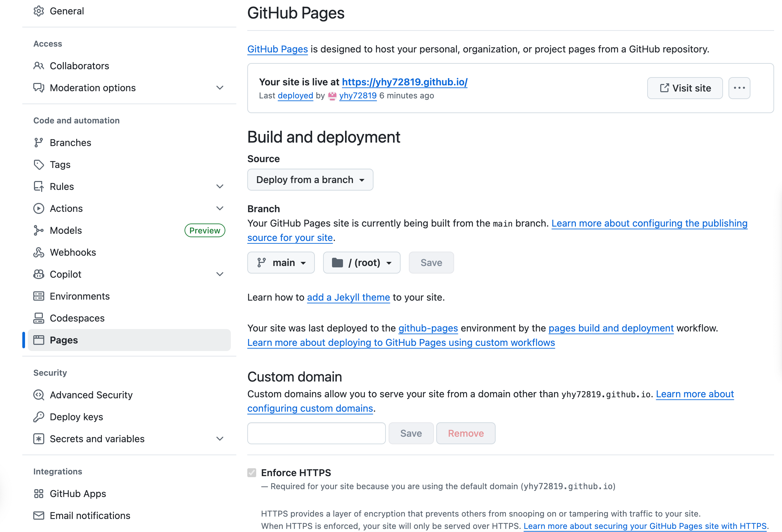The image size is (782, 532).
Task: Click the deployed link in status line
Action: click(295, 96)
